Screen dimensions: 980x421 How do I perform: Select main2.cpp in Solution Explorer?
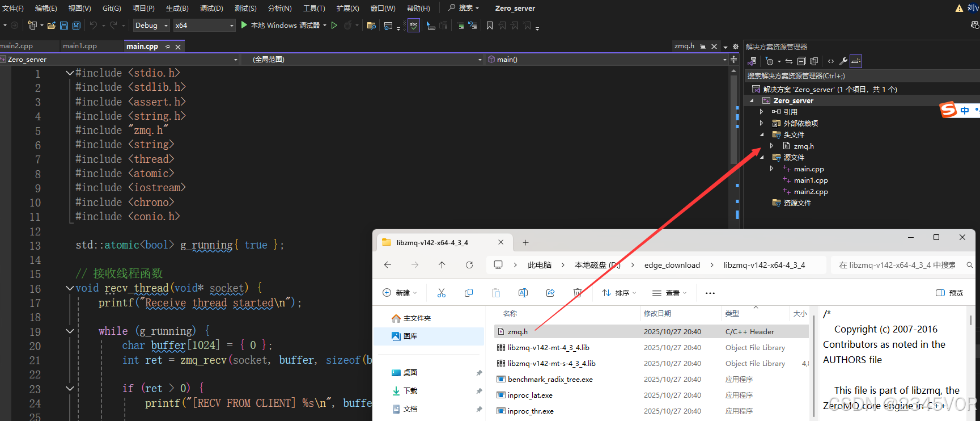pos(811,192)
